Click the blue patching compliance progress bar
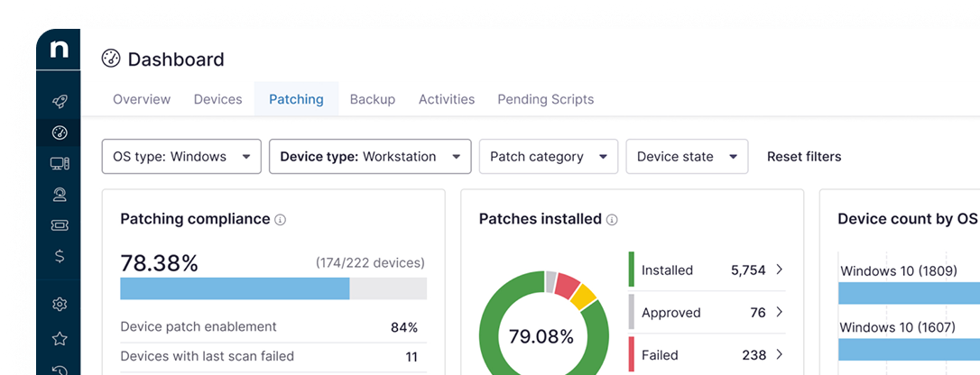 click(x=235, y=288)
